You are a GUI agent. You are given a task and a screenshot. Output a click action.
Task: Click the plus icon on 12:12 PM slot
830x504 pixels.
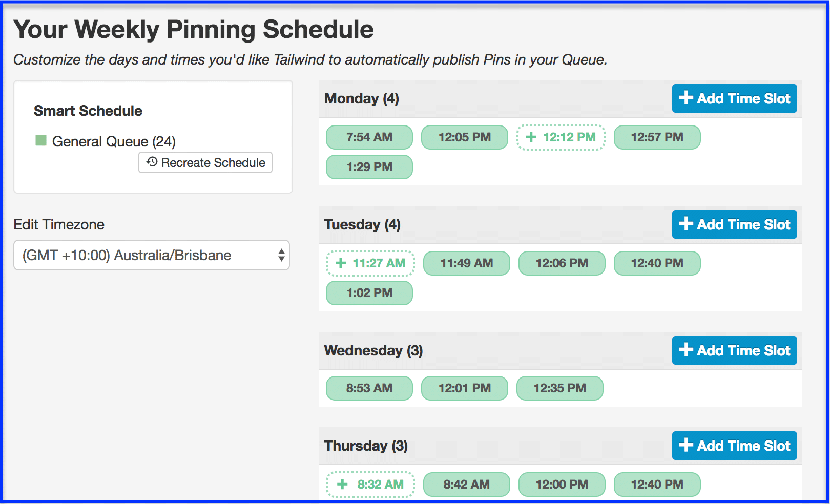coord(531,137)
